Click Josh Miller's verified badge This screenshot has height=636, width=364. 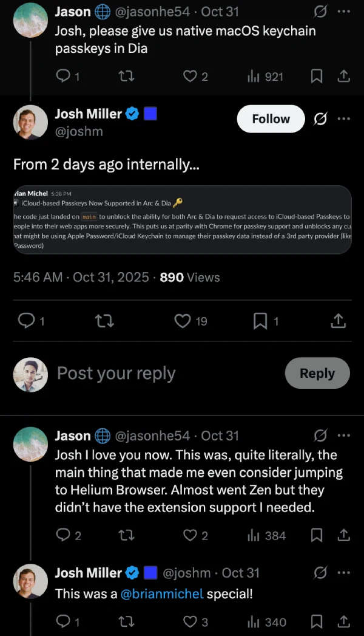point(132,113)
